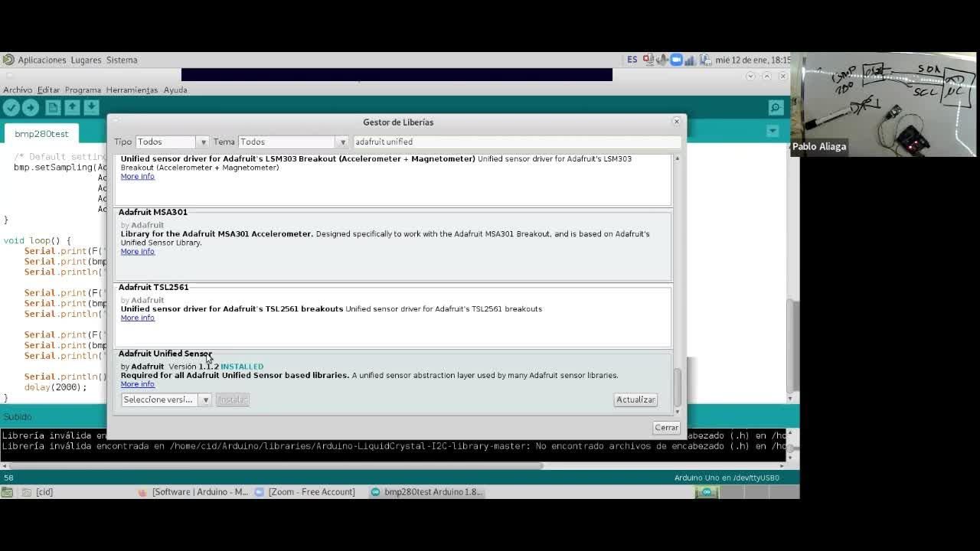Click the Actualizar button
Viewport: 980px width, 551px height.
pos(635,399)
